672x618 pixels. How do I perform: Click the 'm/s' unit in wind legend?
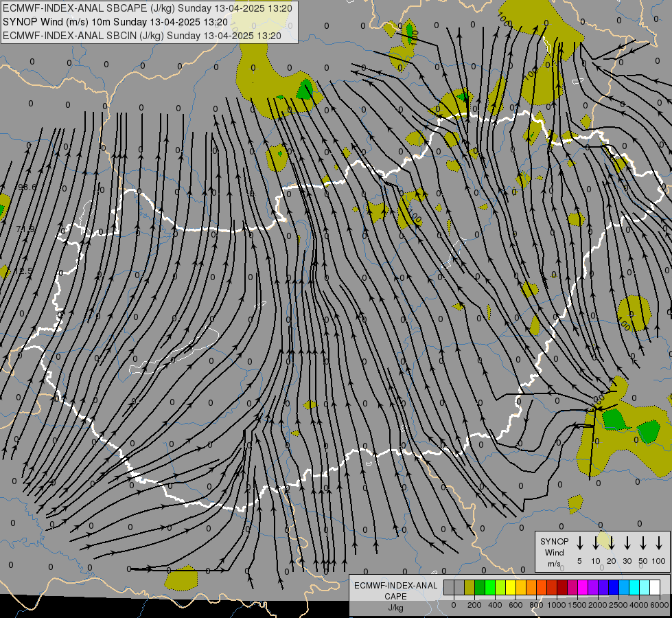(554, 564)
